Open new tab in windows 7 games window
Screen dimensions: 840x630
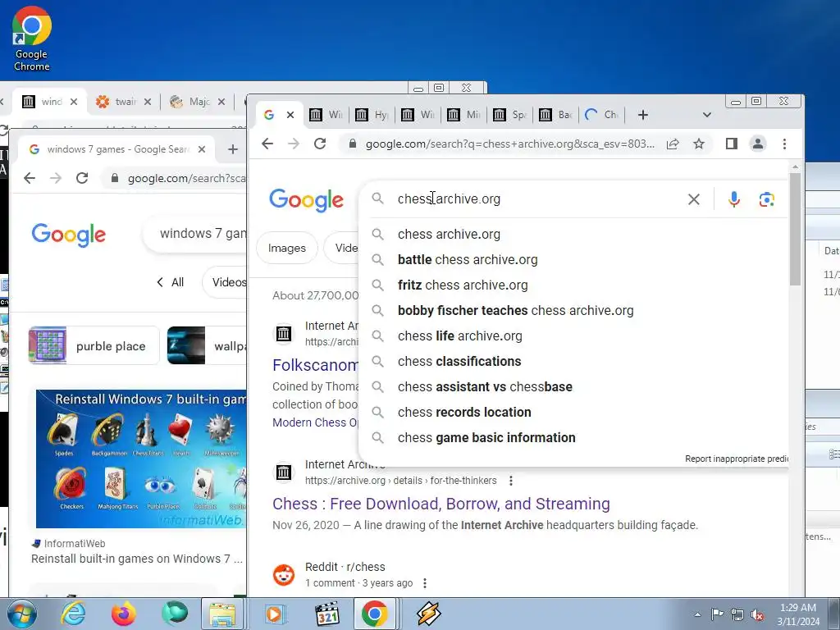click(x=232, y=149)
